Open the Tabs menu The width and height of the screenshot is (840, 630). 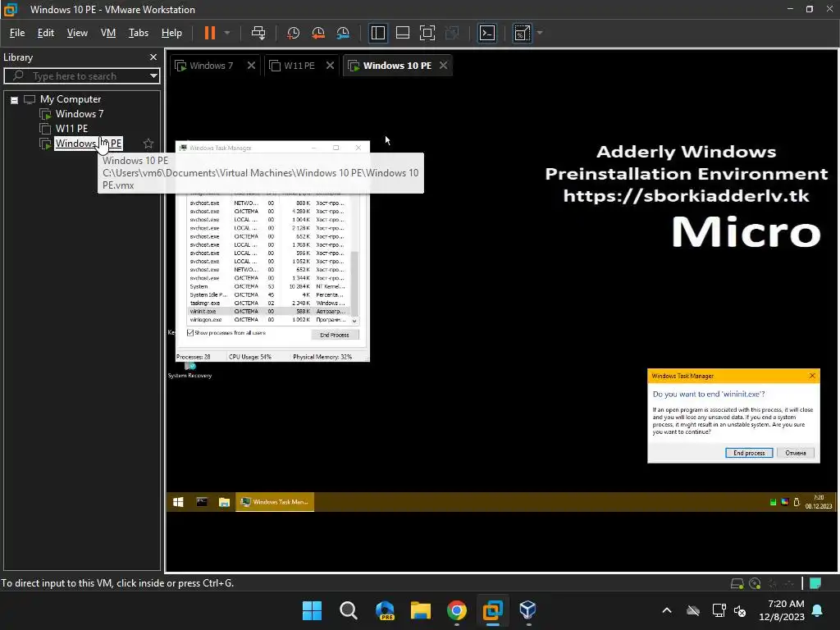pyautogui.click(x=138, y=33)
